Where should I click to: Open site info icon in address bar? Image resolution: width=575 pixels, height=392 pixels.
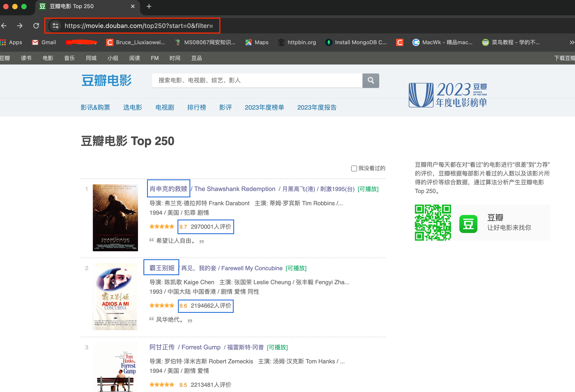click(x=55, y=26)
